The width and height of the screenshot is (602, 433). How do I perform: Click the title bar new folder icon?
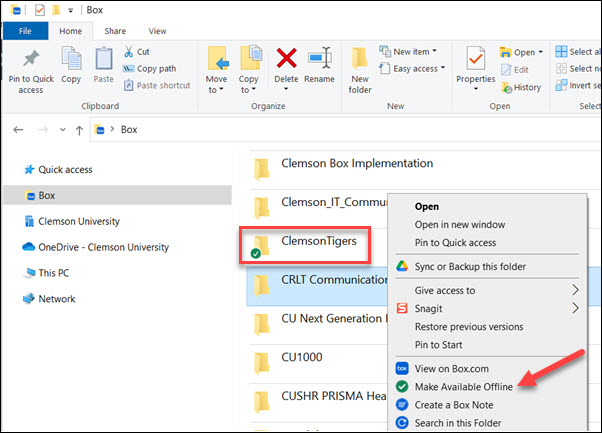[x=56, y=10]
